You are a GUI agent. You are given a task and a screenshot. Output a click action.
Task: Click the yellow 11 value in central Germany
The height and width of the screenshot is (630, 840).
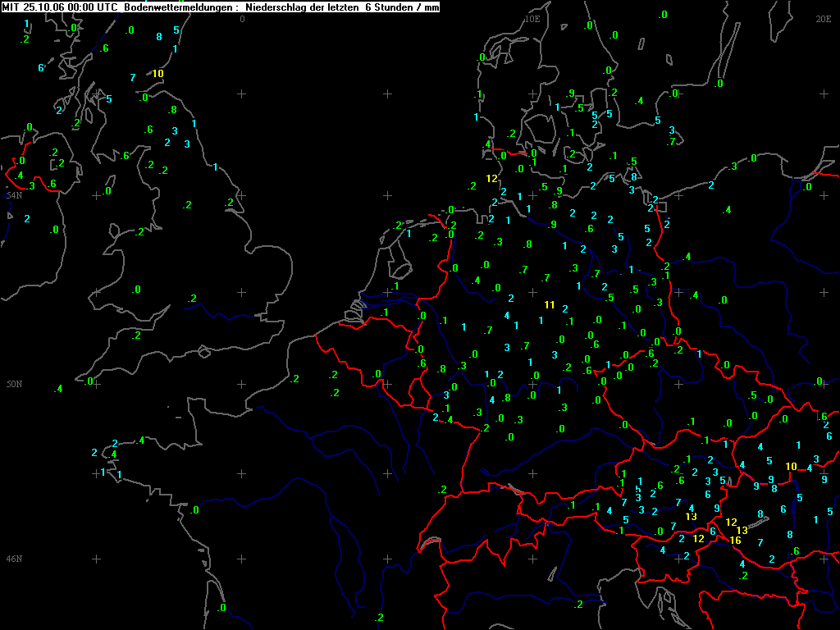549,305
